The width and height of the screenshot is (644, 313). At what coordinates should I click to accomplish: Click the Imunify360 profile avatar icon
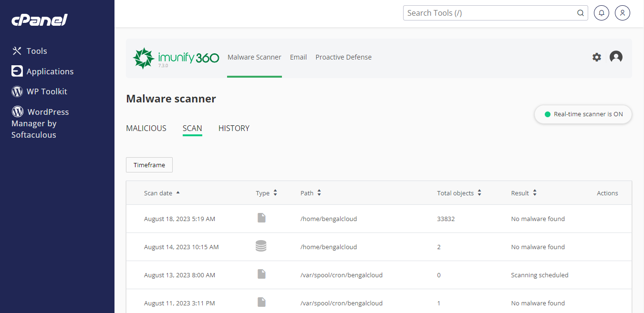click(x=616, y=57)
